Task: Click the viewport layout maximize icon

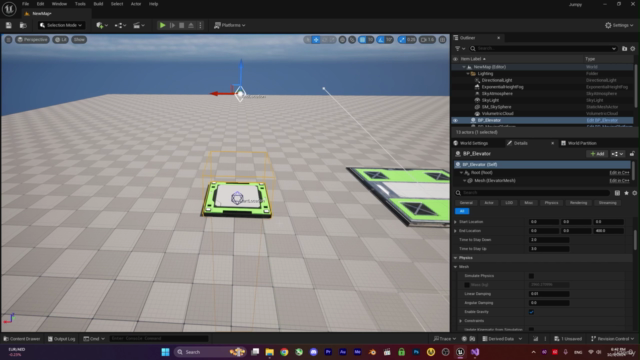Action: pos(442,40)
